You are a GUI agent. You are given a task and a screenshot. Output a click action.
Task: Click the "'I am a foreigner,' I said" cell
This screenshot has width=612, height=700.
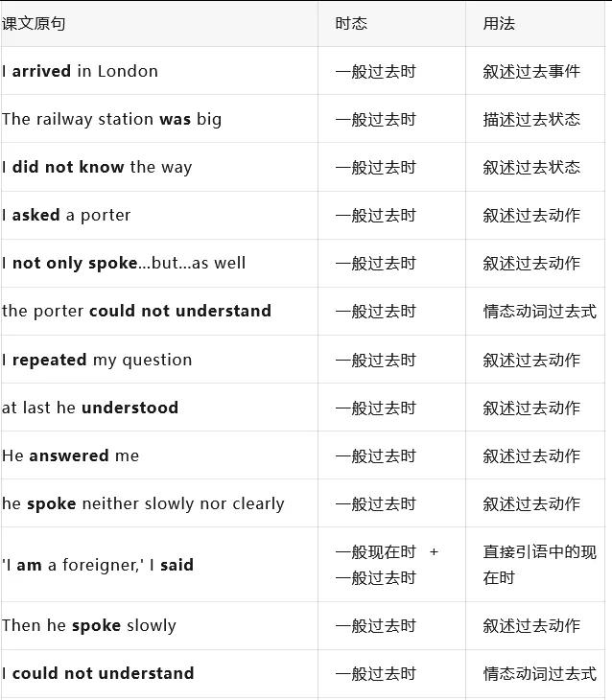(x=98, y=565)
